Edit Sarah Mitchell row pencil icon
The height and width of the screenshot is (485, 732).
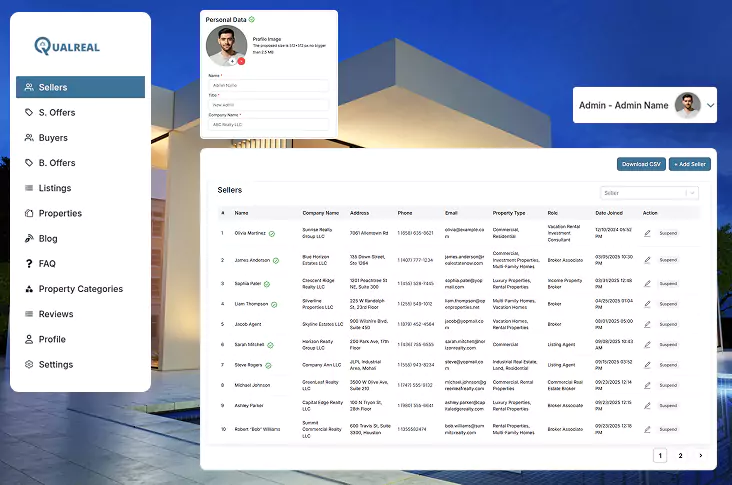click(x=648, y=344)
